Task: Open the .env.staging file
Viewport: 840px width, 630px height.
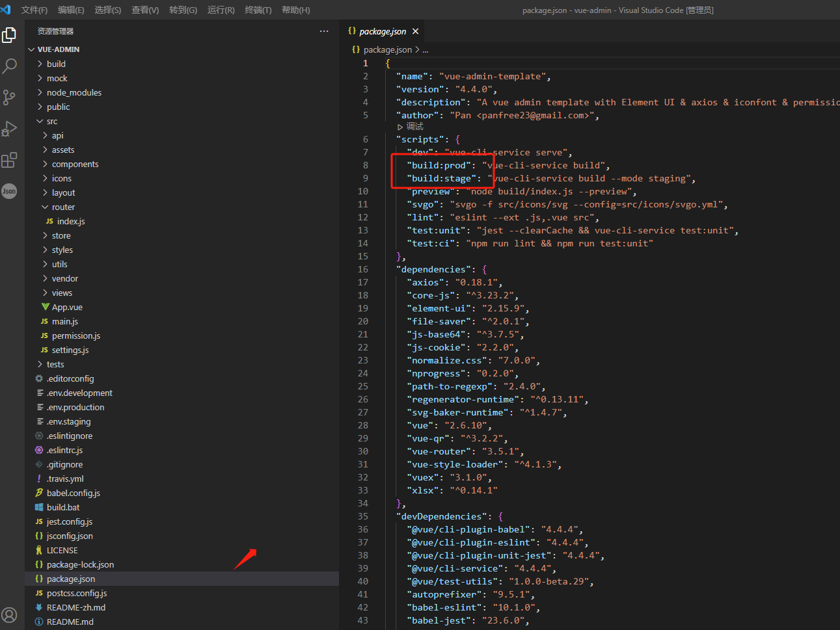Action: pyautogui.click(x=182, y=421)
